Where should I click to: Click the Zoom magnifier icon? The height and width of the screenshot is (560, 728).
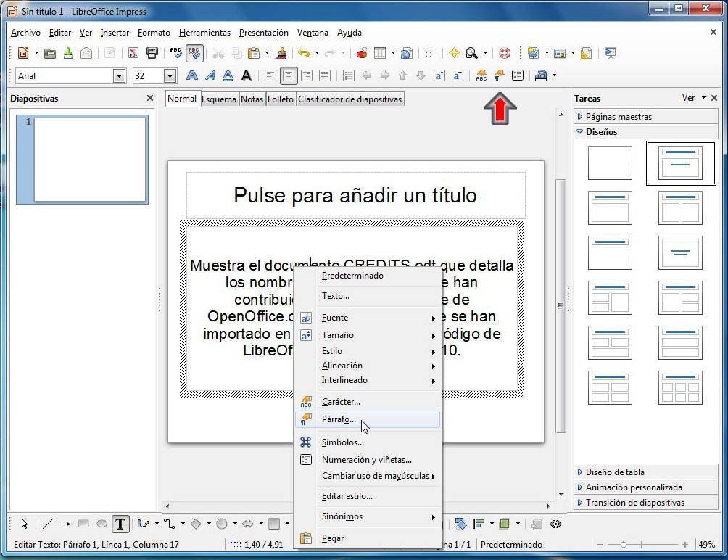pos(472,53)
